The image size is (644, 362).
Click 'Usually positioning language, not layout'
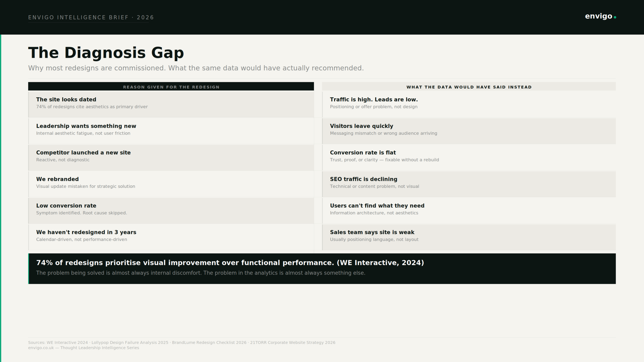pos(374,240)
